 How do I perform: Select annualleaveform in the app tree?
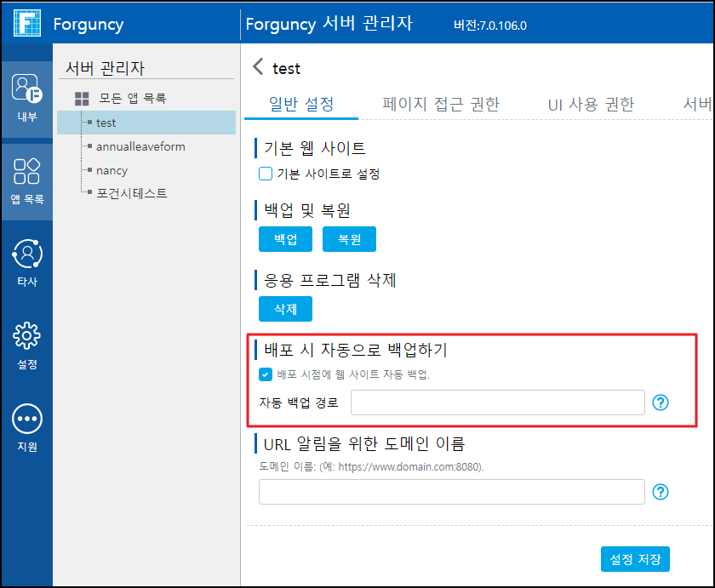140,146
